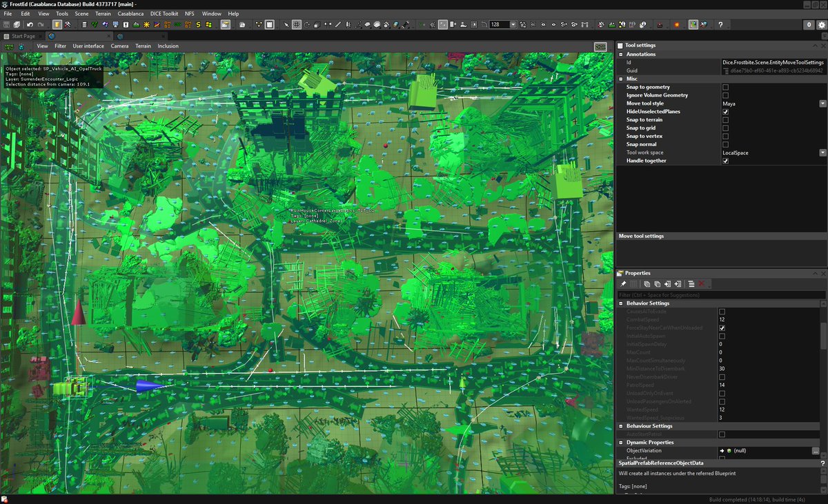Open the settings gear in the top-right corner
Viewport: 828px width, 504px height.
pyautogui.click(x=821, y=24)
